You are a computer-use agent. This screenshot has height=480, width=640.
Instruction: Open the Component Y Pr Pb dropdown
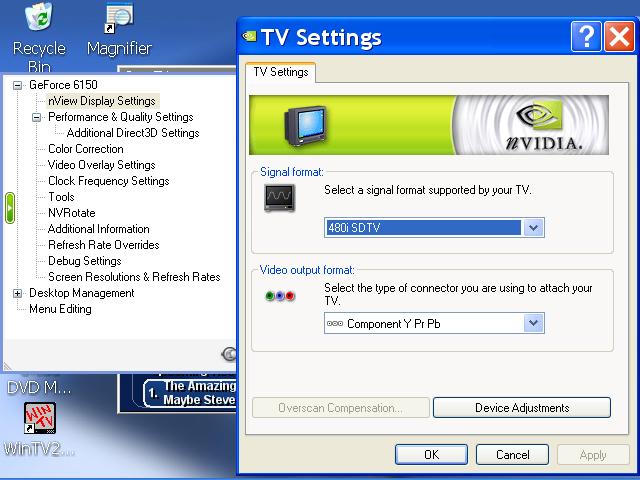pos(434,323)
